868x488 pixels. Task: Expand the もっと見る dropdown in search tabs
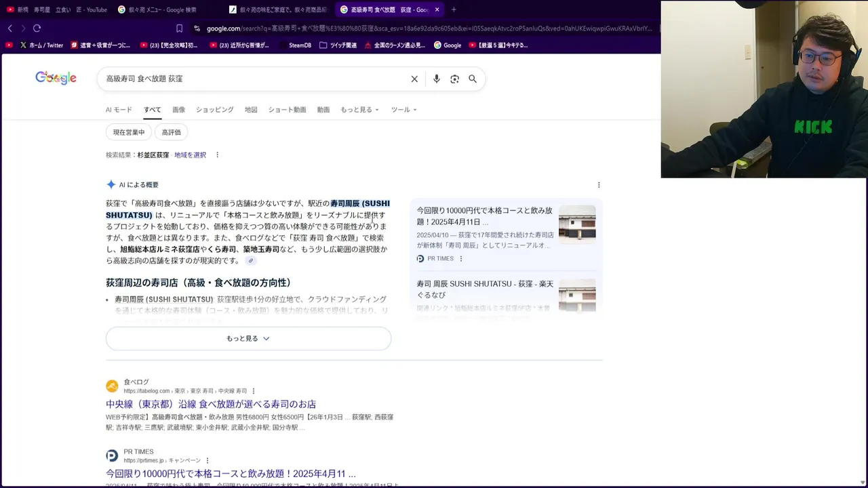pos(359,110)
